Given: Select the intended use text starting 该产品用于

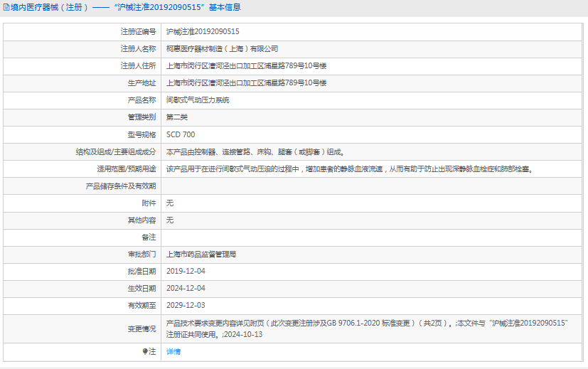Looking at the screenshot, I should 350,169.
